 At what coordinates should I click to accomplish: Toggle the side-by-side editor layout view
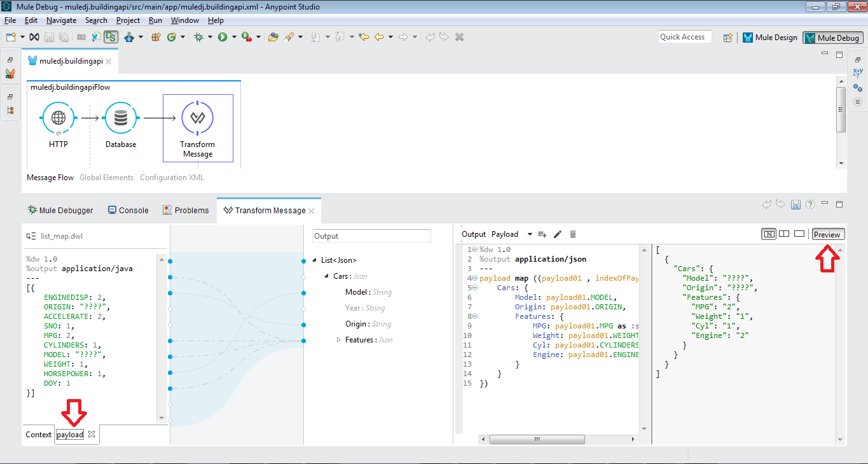pyautogui.click(x=783, y=234)
